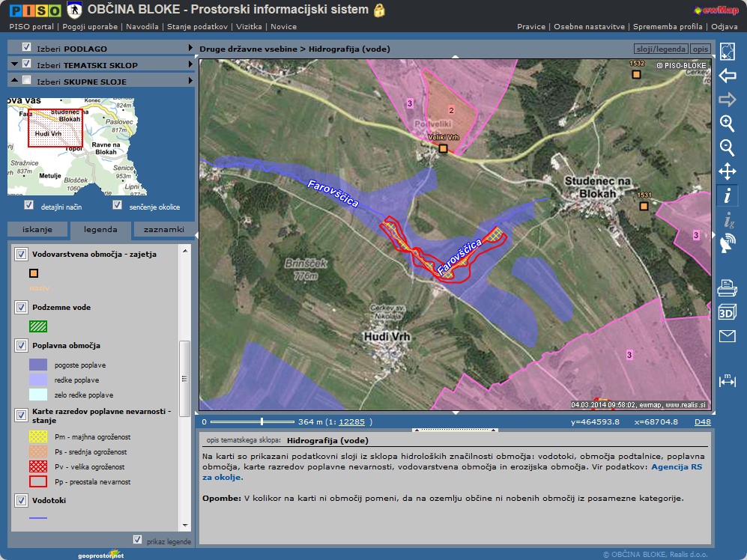Open the 'Izberi TEMATSKI SKLOP' flyout arrow

coord(191,65)
